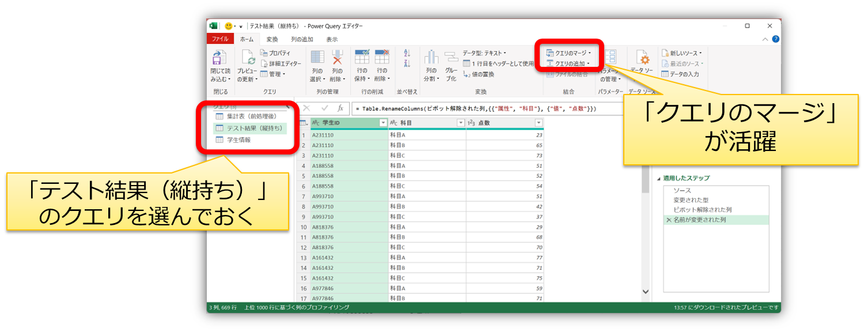Click the 科目C cell in row 3
The height and width of the screenshot is (332, 868).
[427, 156]
